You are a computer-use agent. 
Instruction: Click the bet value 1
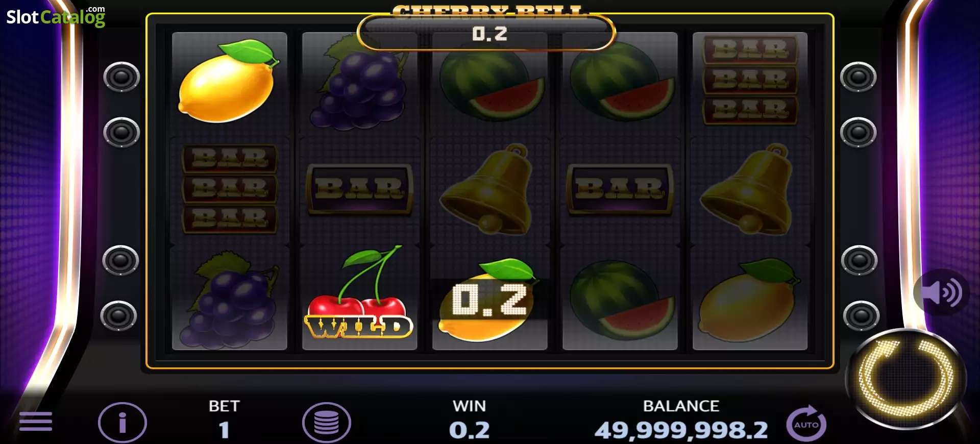point(224,430)
